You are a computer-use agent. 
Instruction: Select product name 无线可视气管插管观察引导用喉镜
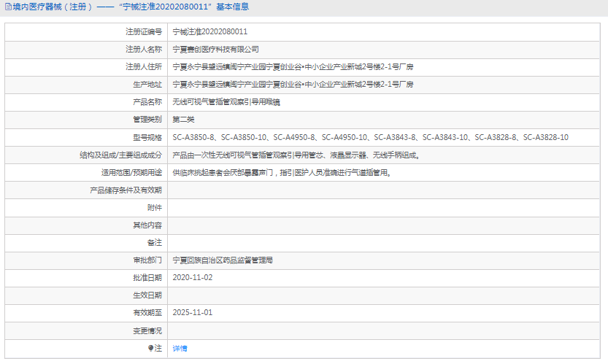click(x=226, y=102)
